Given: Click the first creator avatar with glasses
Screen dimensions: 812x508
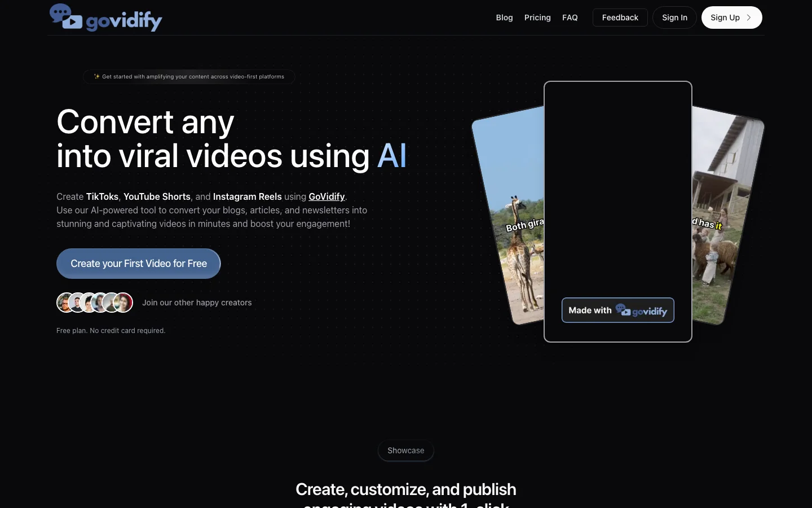Looking at the screenshot, I should pyautogui.click(x=65, y=303).
